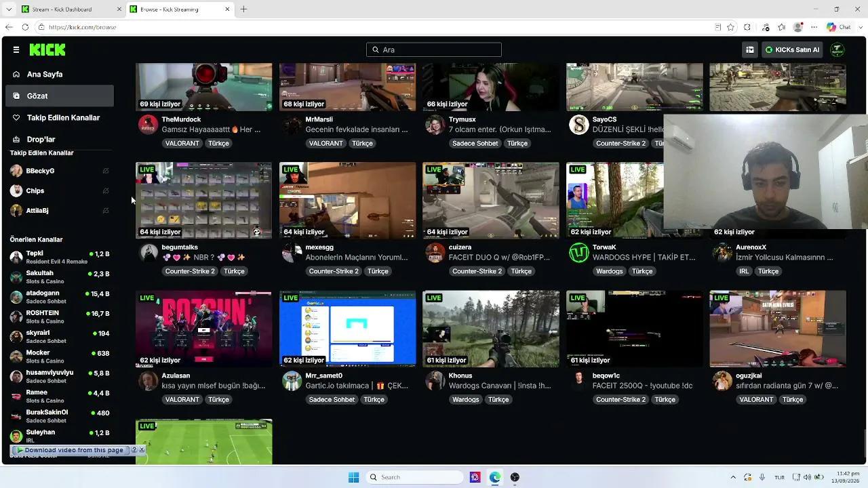Click the Windows taskbar Search box
This screenshot has width=868, height=488.
click(x=414, y=477)
